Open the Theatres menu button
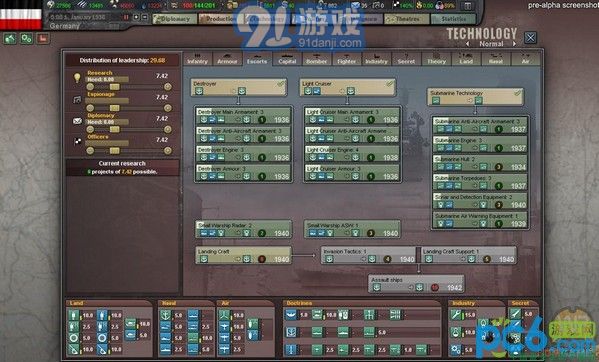Viewport: 599px width, 362px height. (407, 19)
